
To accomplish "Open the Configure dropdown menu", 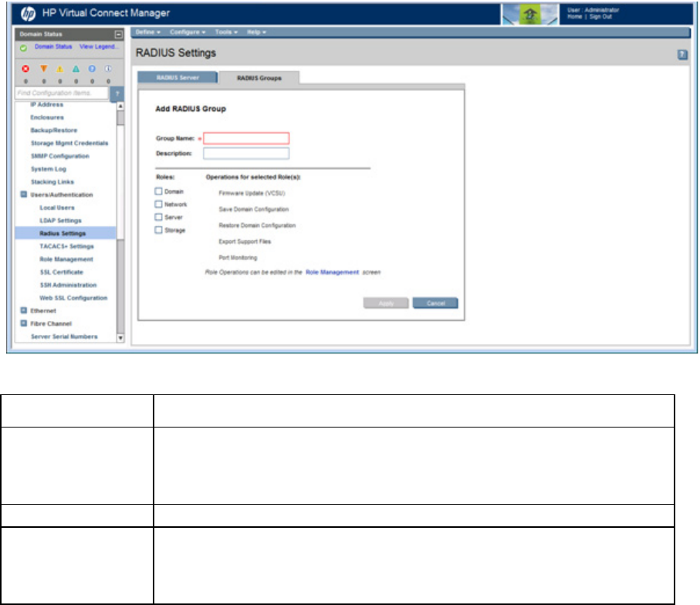I will pyautogui.click(x=188, y=32).
